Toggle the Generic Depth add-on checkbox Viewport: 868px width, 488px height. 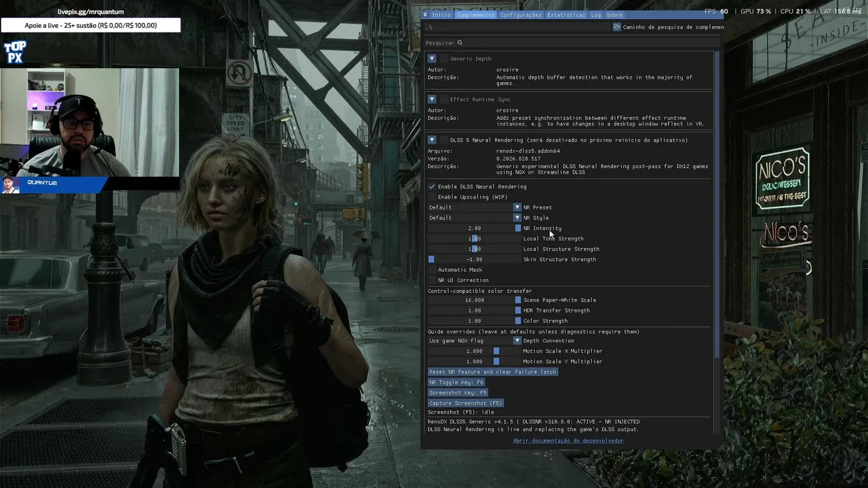click(x=443, y=59)
